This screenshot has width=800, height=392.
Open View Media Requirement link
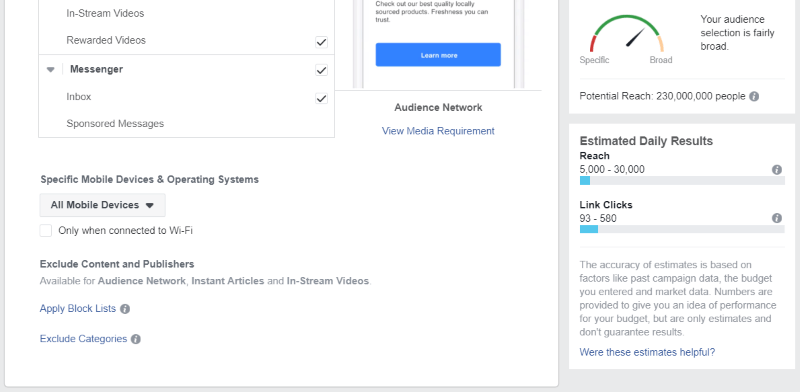[x=438, y=131]
